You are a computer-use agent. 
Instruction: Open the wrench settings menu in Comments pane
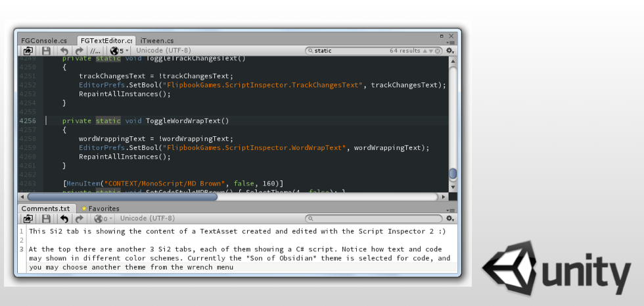(449, 218)
